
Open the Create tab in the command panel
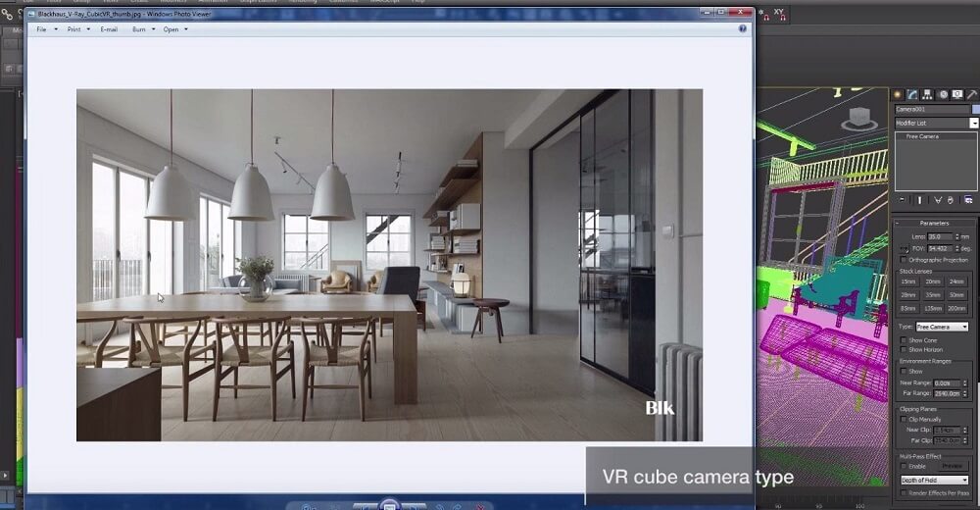pos(898,94)
